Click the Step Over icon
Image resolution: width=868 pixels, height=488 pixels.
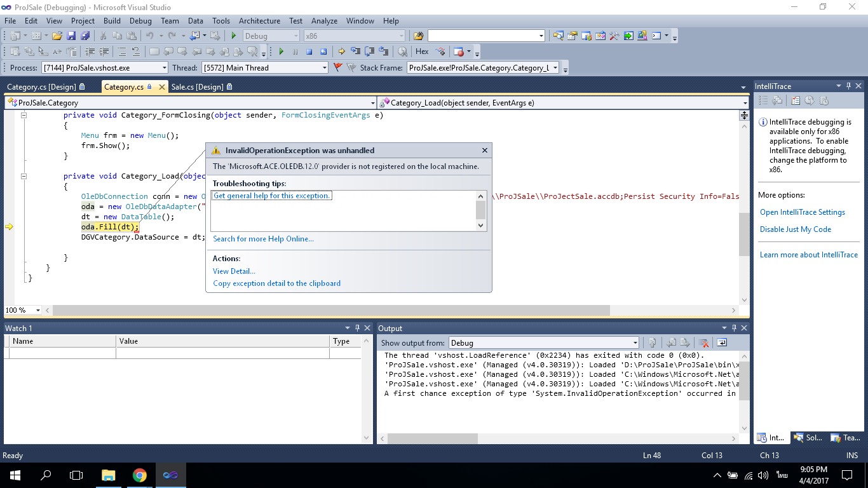click(370, 51)
